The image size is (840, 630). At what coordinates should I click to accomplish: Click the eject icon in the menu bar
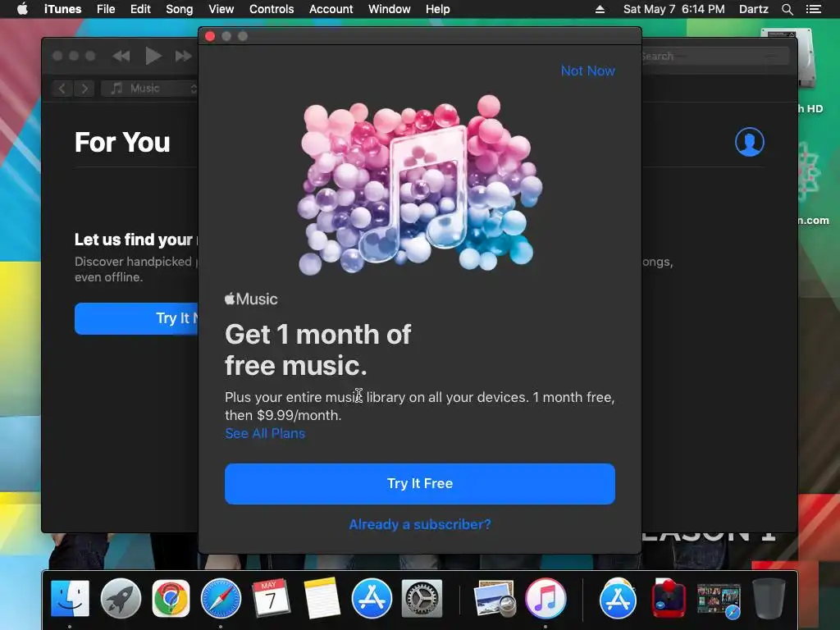click(x=600, y=9)
